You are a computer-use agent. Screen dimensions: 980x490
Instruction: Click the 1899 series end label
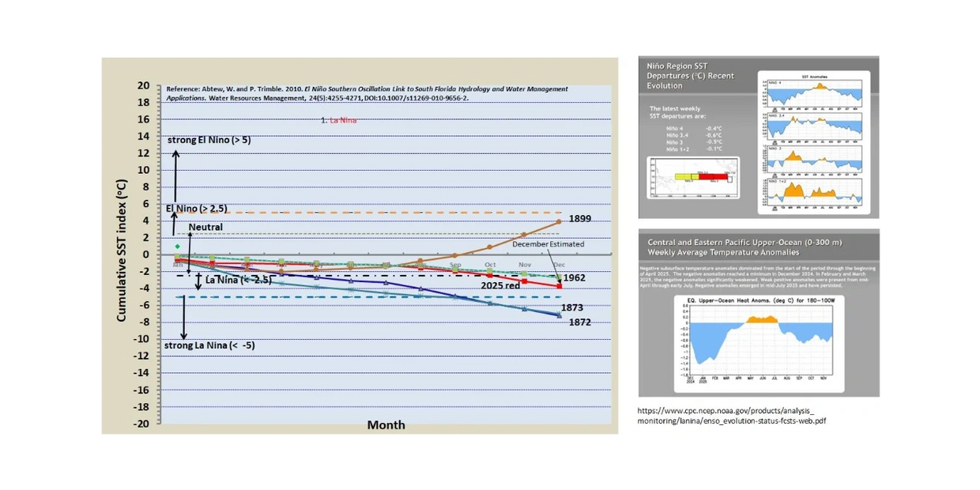click(579, 218)
